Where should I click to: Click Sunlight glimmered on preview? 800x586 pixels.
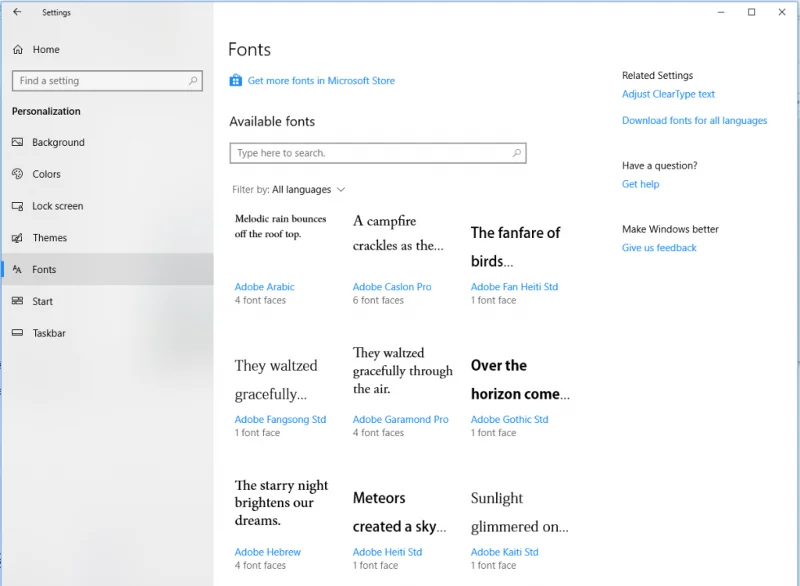click(x=519, y=512)
